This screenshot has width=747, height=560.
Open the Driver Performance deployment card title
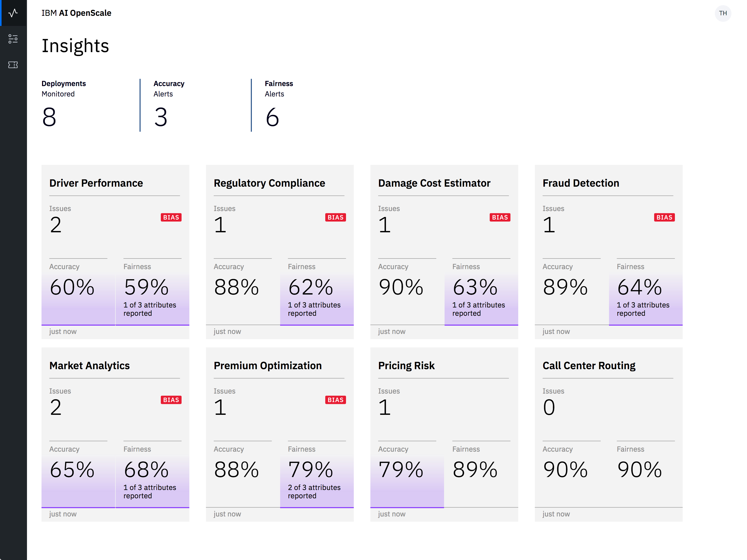(96, 183)
